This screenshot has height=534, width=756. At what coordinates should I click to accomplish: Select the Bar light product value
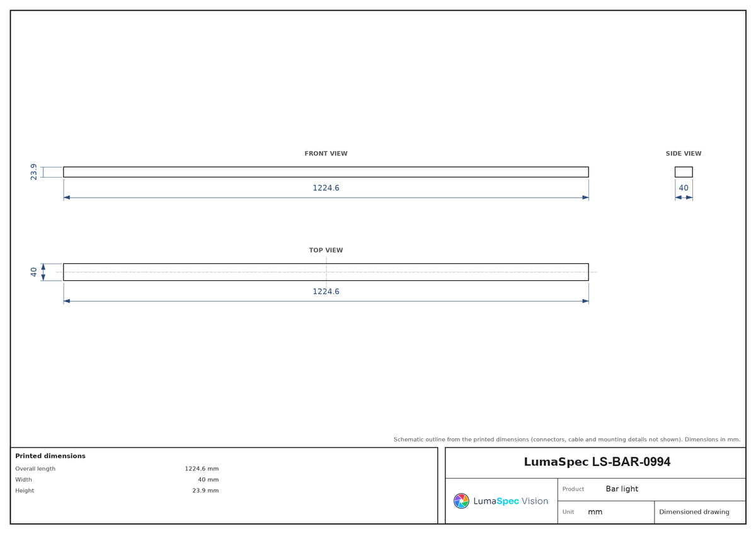[x=622, y=489]
